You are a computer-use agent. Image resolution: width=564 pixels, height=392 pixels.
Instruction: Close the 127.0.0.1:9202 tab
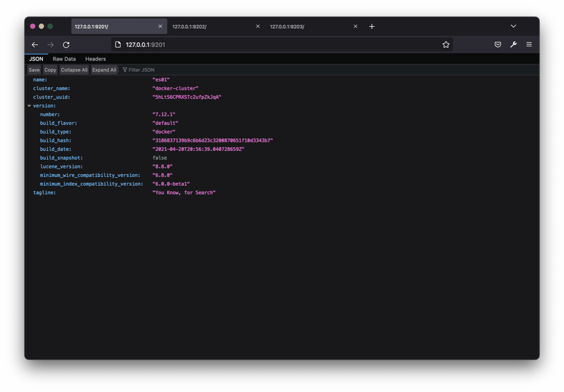tap(257, 26)
